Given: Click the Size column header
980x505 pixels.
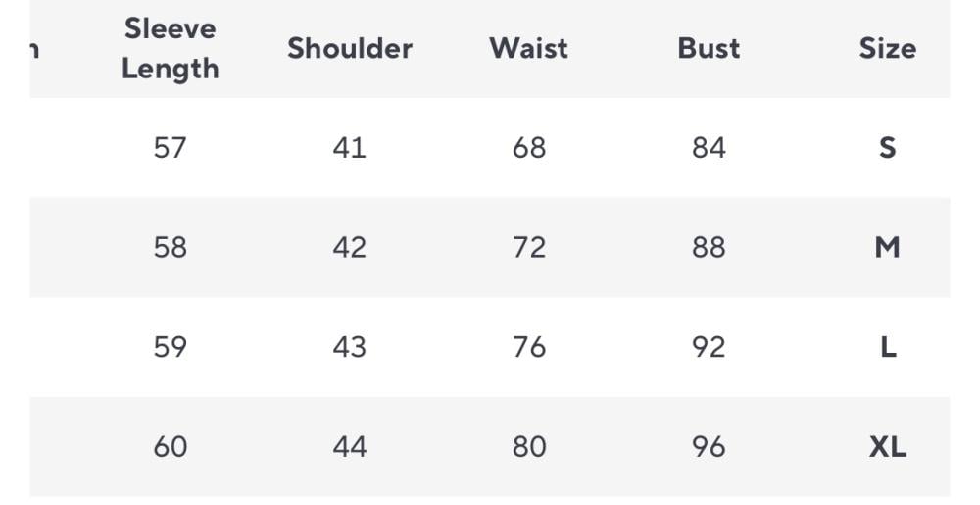Looking at the screenshot, I should (887, 48).
